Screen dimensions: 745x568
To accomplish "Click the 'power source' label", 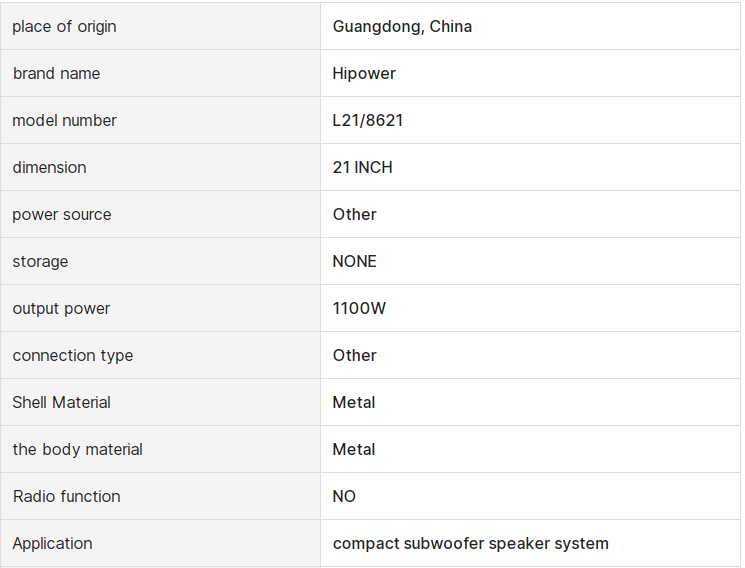I will [x=62, y=214].
